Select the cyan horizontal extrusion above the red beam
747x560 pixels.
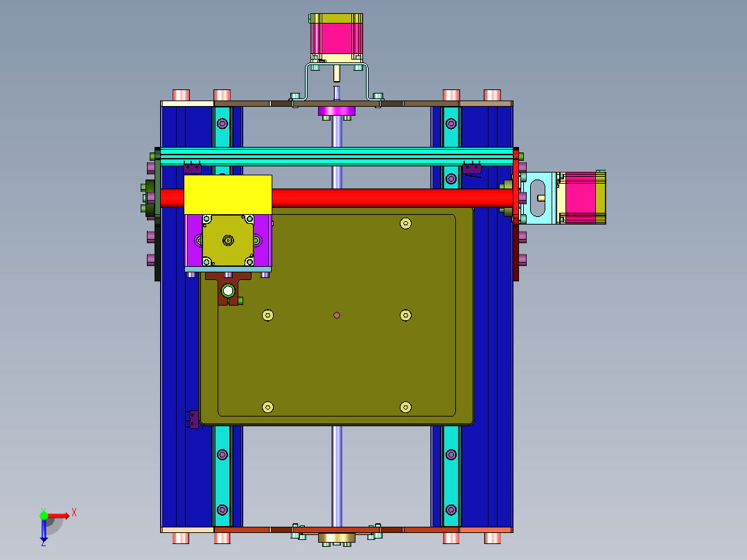click(336, 157)
